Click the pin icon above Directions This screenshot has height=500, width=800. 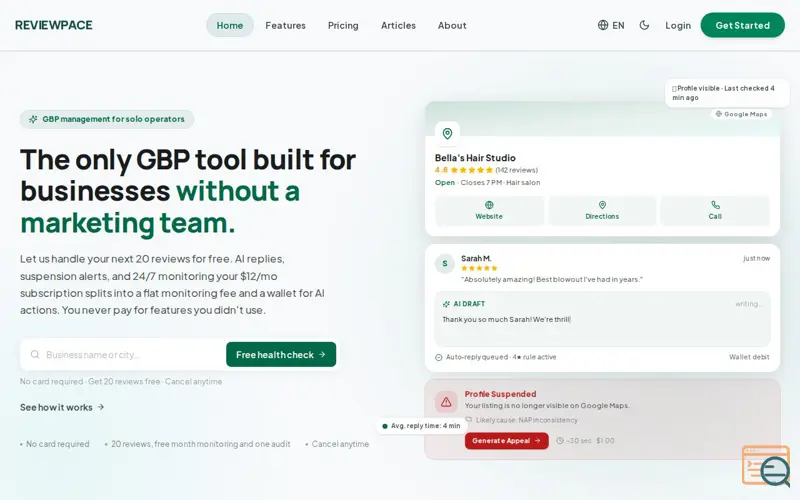(x=603, y=205)
